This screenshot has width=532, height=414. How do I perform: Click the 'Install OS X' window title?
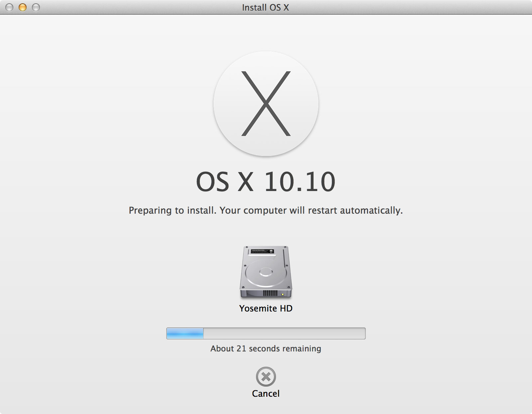tap(265, 7)
